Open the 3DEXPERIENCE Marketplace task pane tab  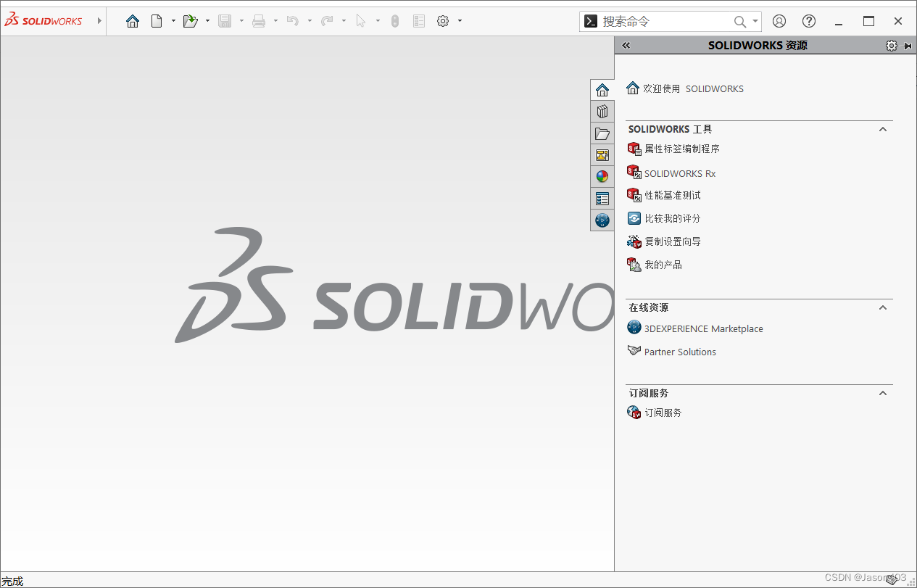point(602,220)
